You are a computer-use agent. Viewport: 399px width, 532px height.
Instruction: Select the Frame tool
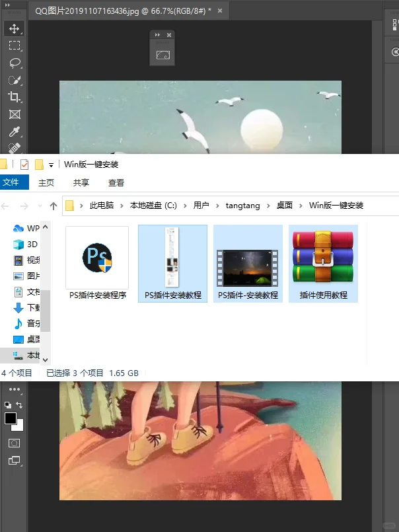[15, 114]
